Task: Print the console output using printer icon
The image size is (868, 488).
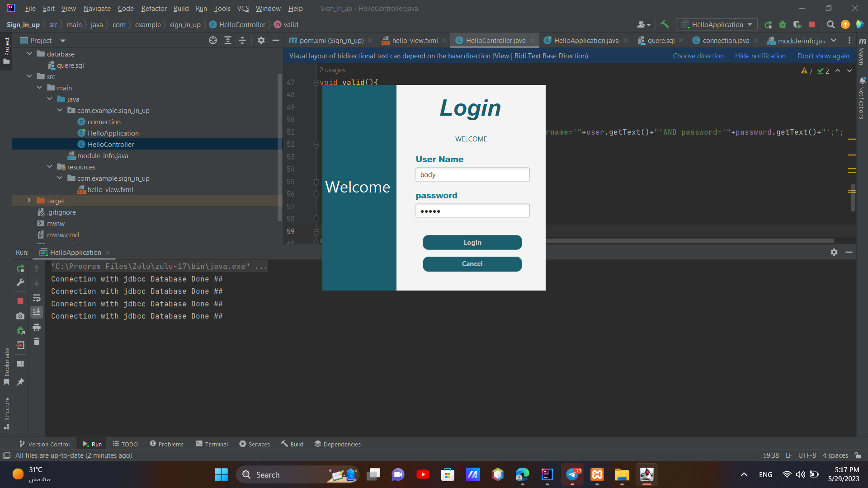Action: pyautogui.click(x=37, y=328)
